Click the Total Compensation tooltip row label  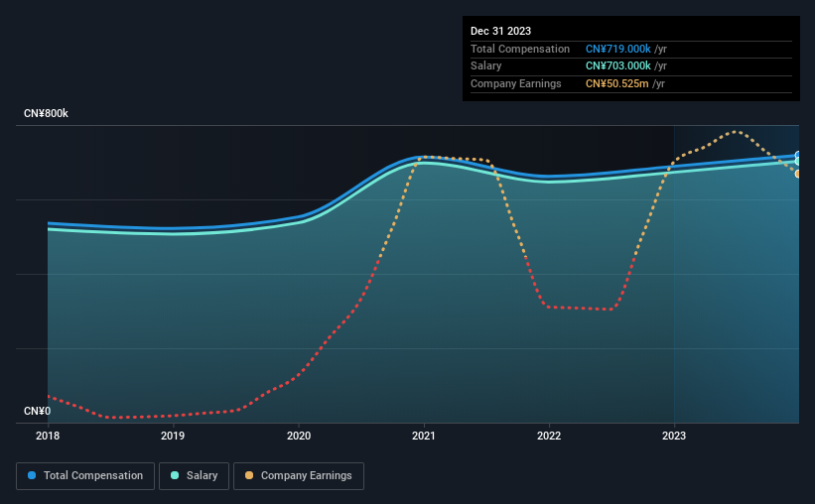(520, 49)
